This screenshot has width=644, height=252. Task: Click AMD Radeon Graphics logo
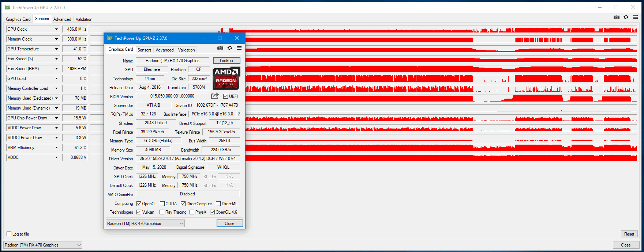point(226,79)
